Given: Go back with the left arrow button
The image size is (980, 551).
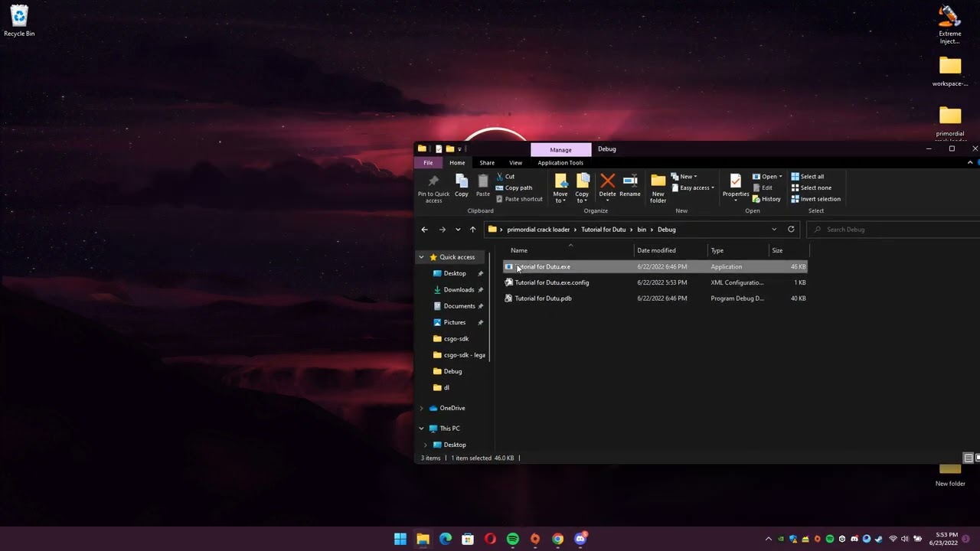Looking at the screenshot, I should (424, 230).
